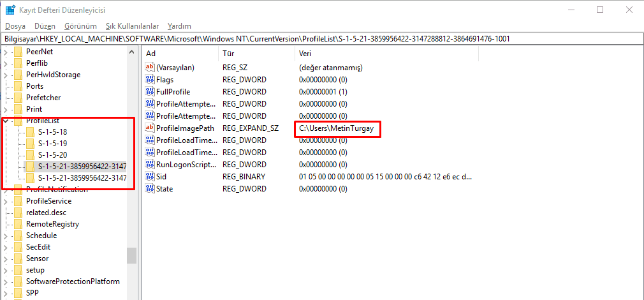This screenshot has height=300, width=644.
Task: Select the S-1-5-18 folder icon
Action: point(29,132)
